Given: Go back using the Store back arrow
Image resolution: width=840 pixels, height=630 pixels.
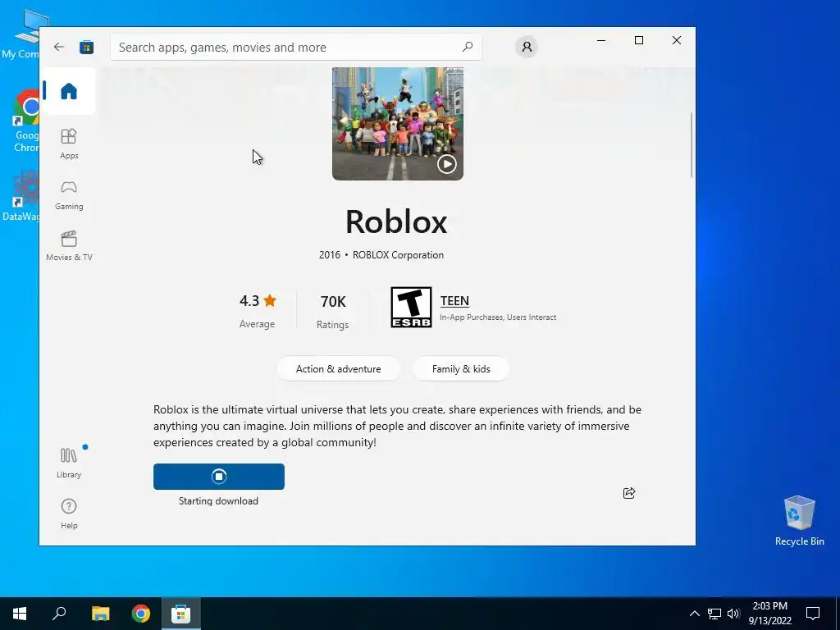Looking at the screenshot, I should tap(59, 47).
